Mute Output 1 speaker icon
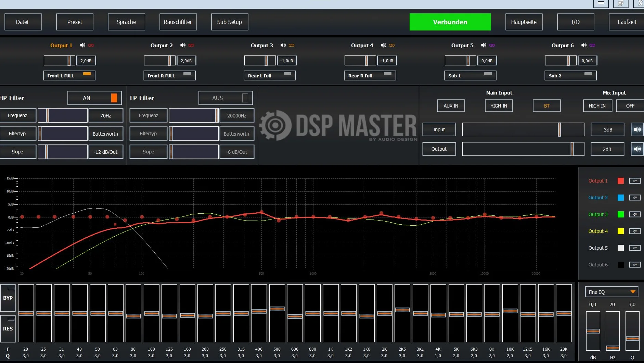 click(82, 45)
